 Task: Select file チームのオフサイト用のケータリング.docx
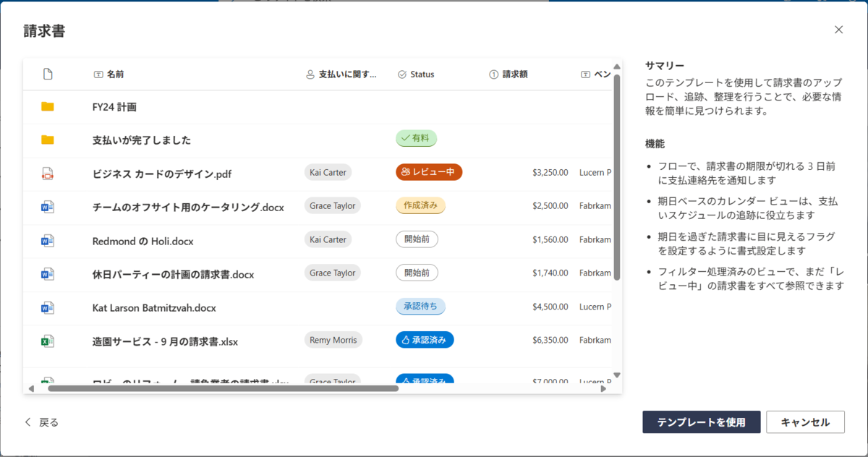pyautogui.click(x=188, y=208)
